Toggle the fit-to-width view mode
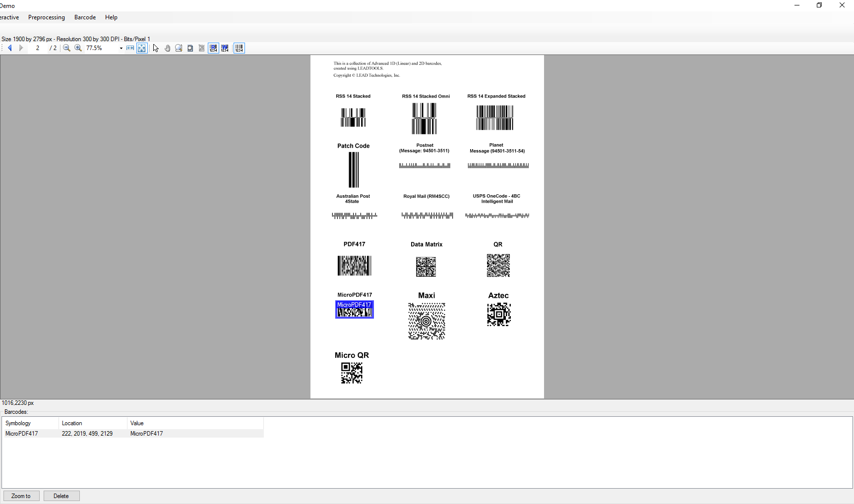854x504 pixels. (130, 48)
